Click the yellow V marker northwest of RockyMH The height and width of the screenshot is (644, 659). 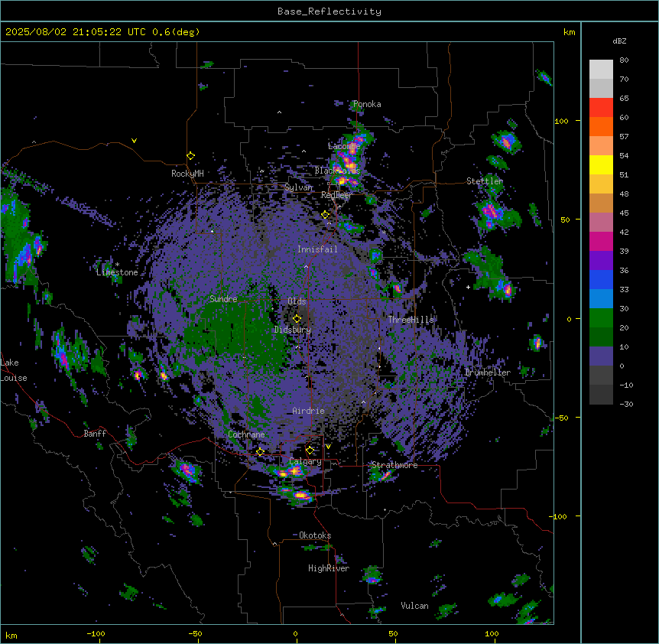coord(134,141)
